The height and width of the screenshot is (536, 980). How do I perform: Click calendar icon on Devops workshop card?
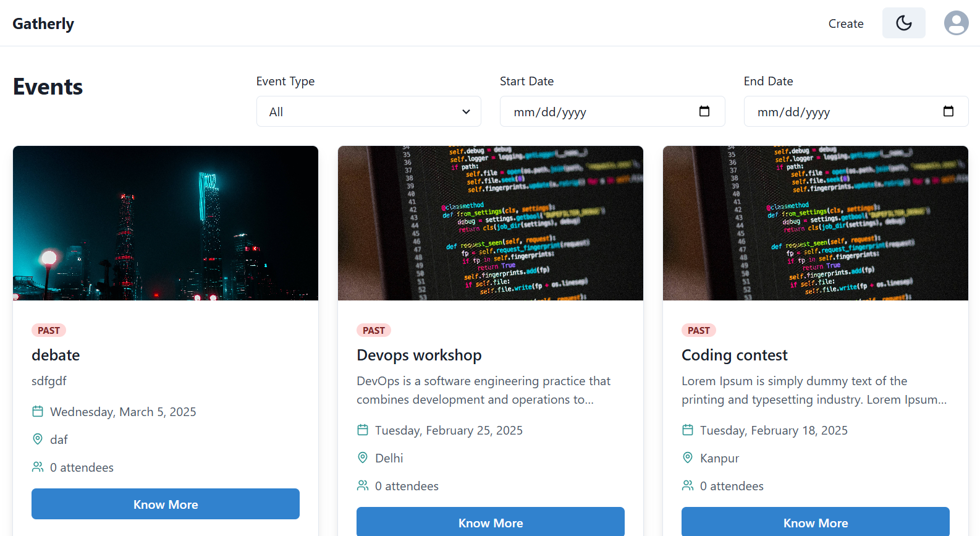pyautogui.click(x=363, y=430)
